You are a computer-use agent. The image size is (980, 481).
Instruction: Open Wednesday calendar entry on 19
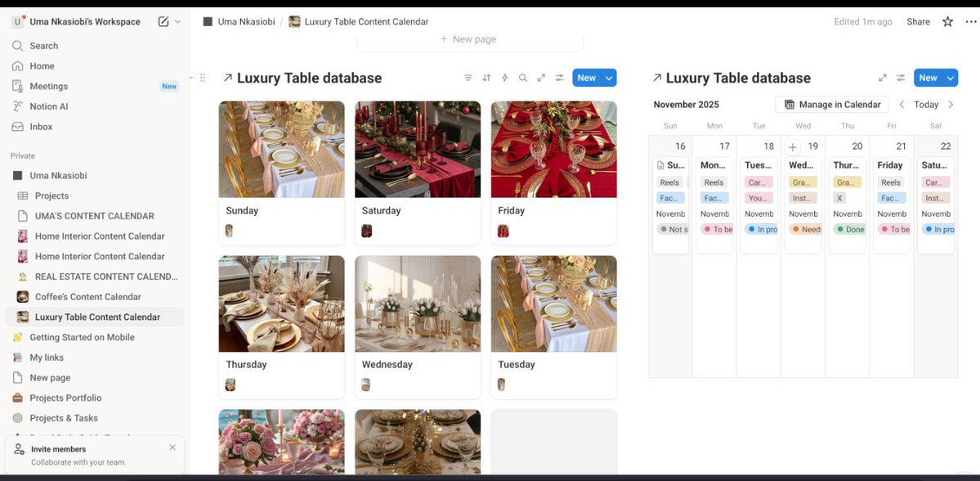coord(803,205)
